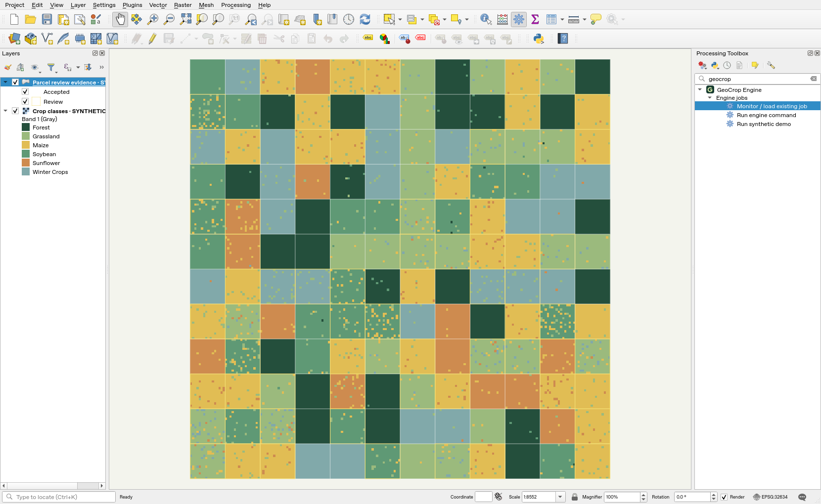Click the Refresh map icon
This screenshot has width=821, height=504.
click(x=365, y=19)
